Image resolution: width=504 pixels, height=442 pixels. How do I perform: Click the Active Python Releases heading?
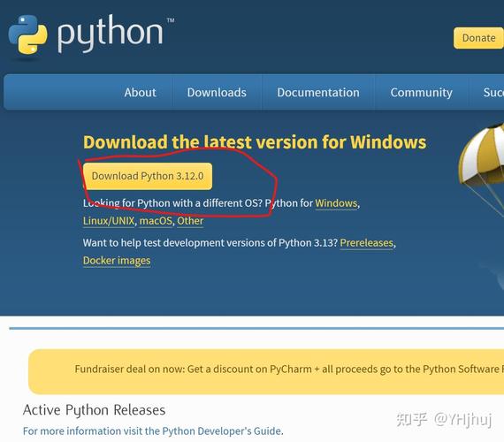click(95, 410)
